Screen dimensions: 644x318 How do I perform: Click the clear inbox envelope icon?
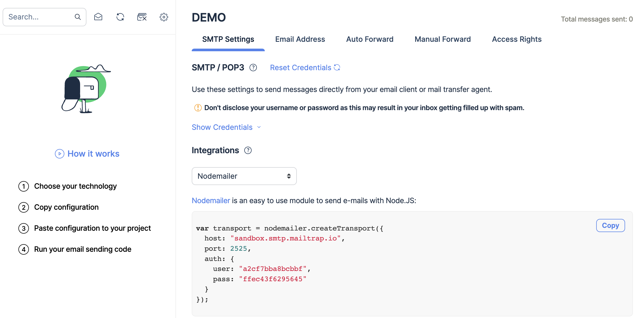coord(142,17)
